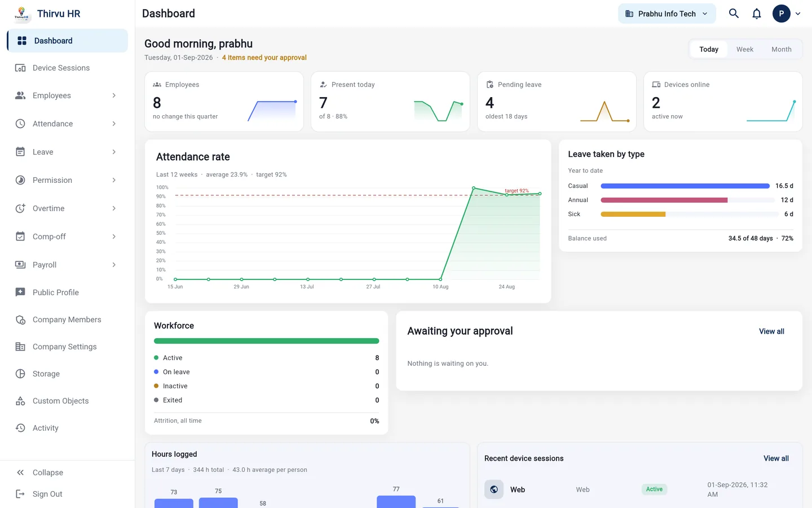This screenshot has width=812, height=508.
Task: Click the 'Attrition, all time' label
Action: (178, 421)
